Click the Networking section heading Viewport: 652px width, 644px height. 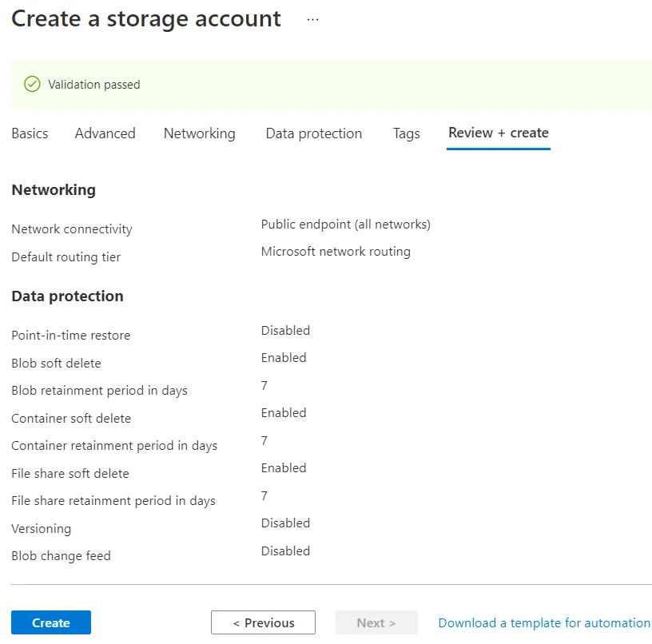[53, 190]
